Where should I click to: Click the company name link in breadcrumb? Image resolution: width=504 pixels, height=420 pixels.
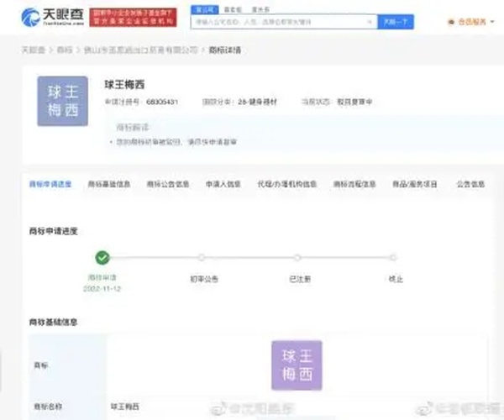pyautogui.click(x=146, y=50)
